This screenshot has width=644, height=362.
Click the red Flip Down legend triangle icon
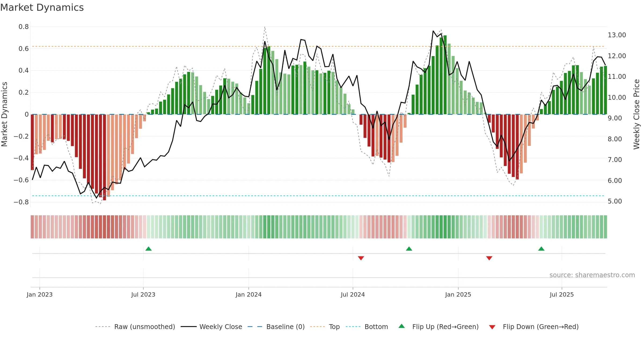pyautogui.click(x=492, y=327)
